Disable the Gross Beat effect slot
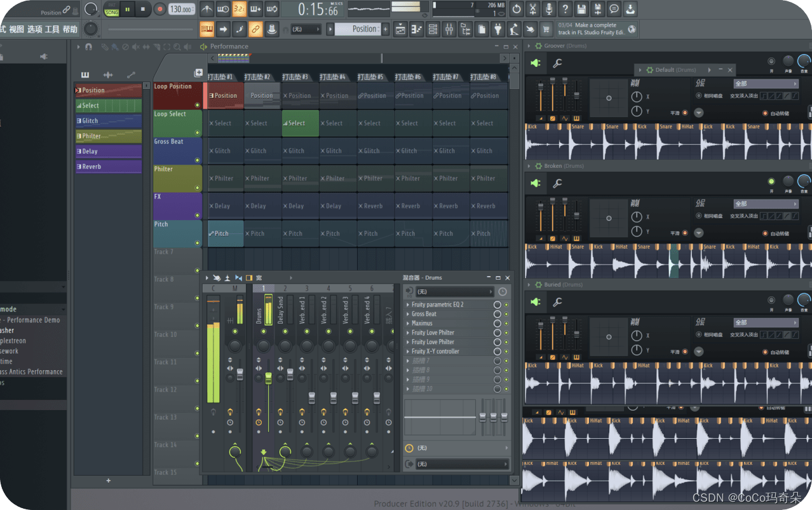 point(506,314)
